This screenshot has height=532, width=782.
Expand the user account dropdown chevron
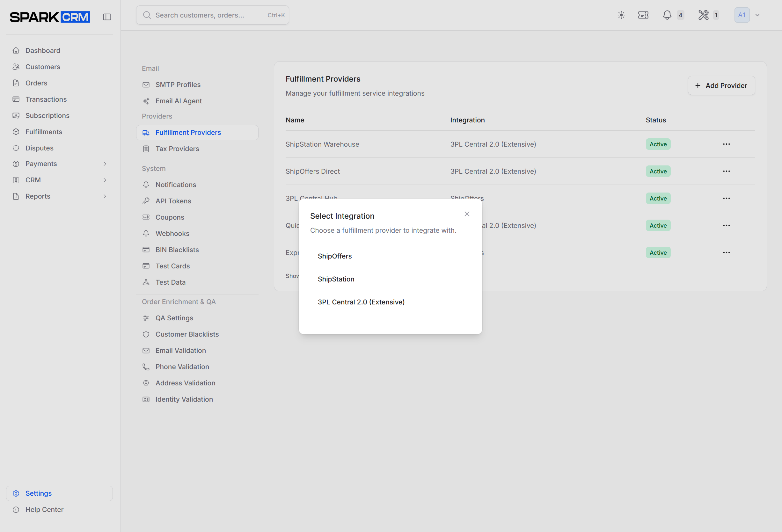757,15
